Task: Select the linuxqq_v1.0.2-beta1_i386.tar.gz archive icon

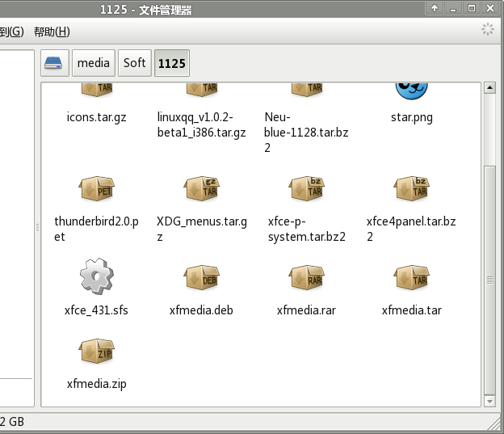Action: coord(202,90)
